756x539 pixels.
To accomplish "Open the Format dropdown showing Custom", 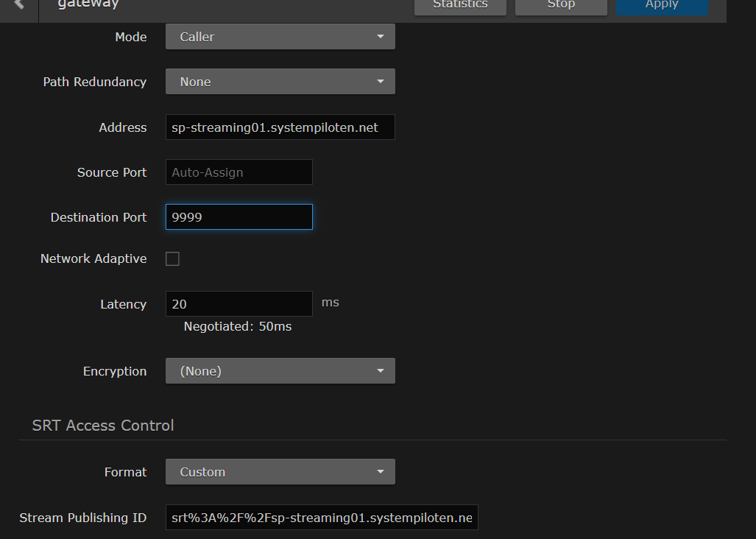I will pyautogui.click(x=280, y=471).
